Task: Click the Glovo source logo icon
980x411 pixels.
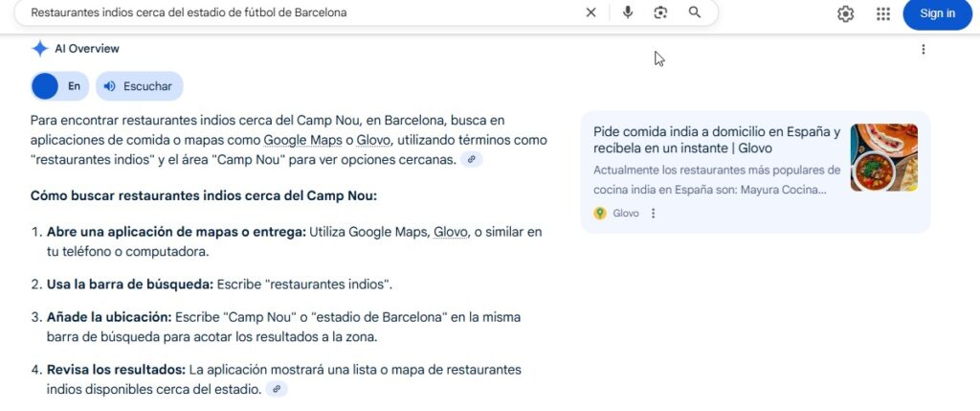Action: (x=600, y=214)
